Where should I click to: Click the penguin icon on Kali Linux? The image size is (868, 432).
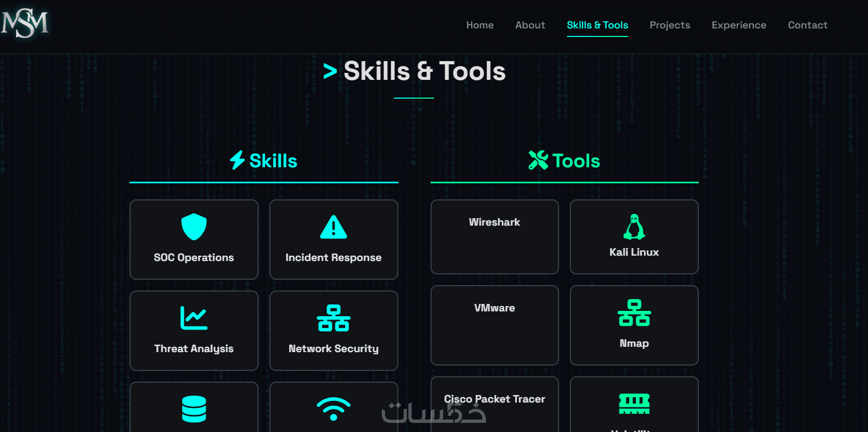634,227
